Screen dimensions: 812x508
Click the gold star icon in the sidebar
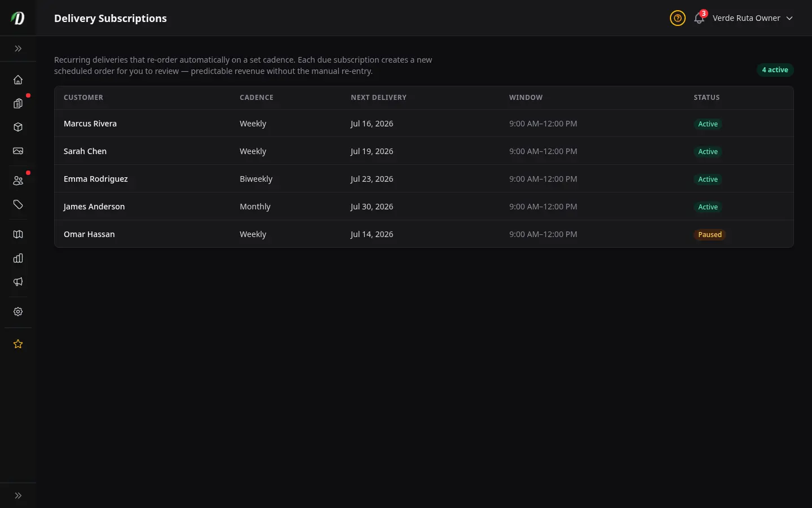point(18,344)
